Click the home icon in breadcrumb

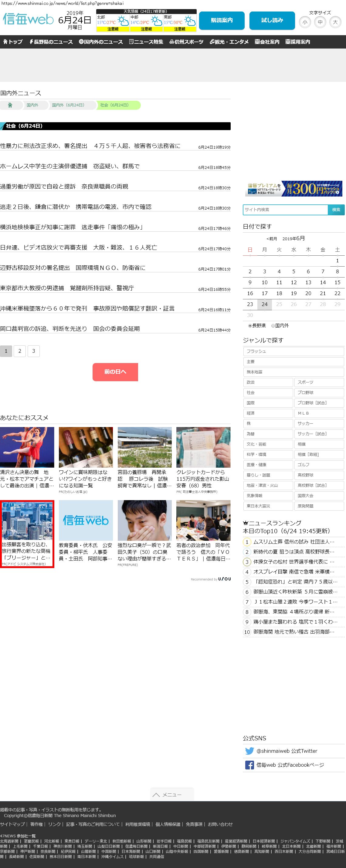click(x=10, y=105)
